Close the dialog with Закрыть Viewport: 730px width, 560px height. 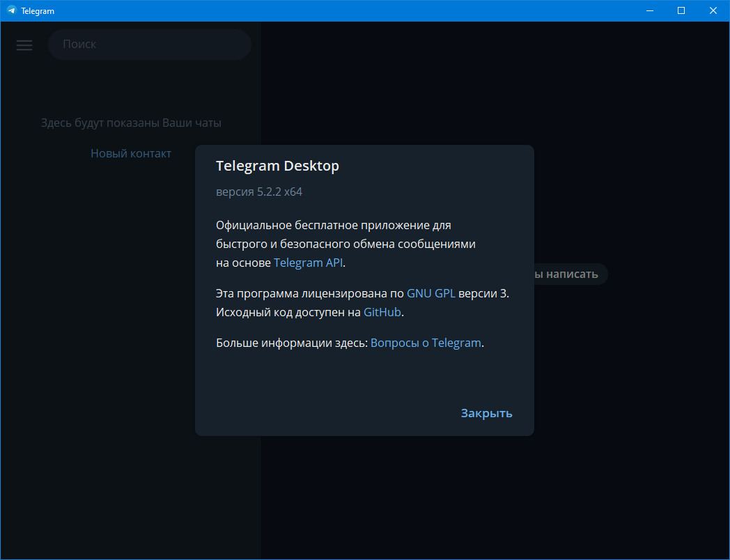(x=486, y=413)
